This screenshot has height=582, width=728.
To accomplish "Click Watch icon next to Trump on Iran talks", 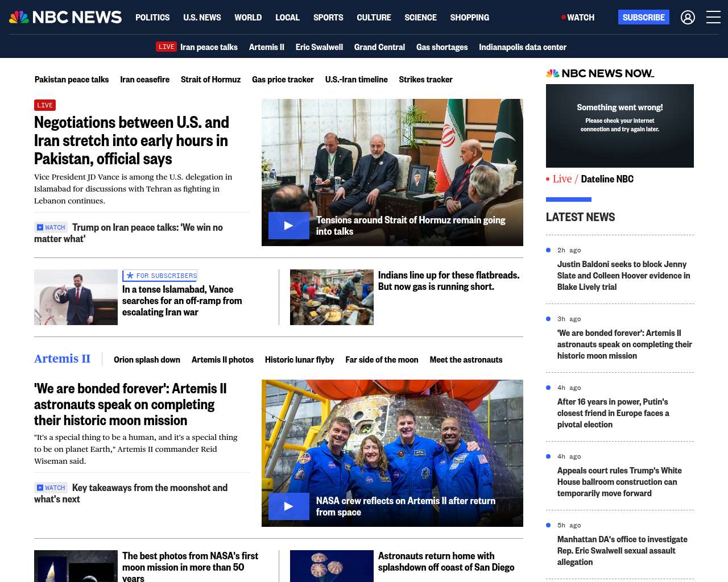I will pyautogui.click(x=51, y=227).
